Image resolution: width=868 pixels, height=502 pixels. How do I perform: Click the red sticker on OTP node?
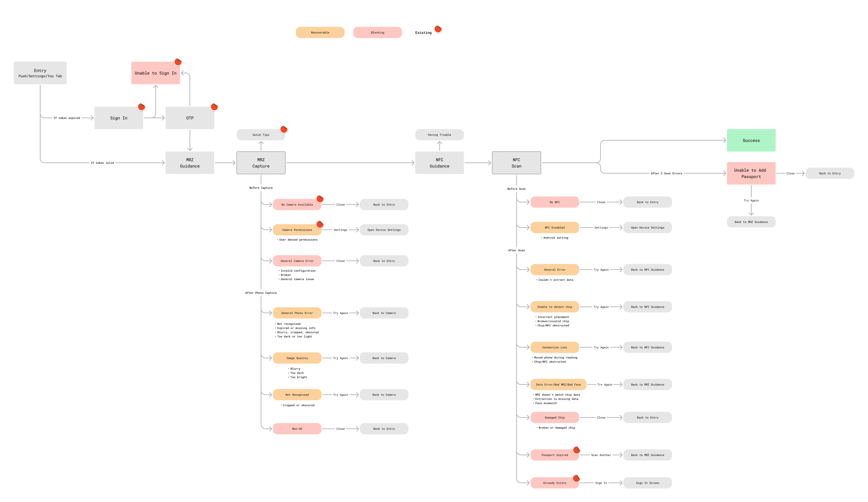214,107
